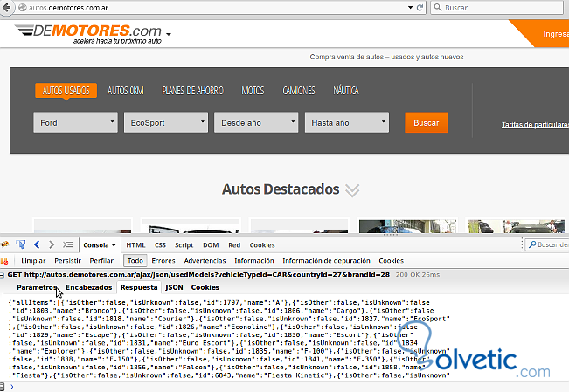Toggle the break-on-errors icon
569x392 pixels.
(4, 261)
